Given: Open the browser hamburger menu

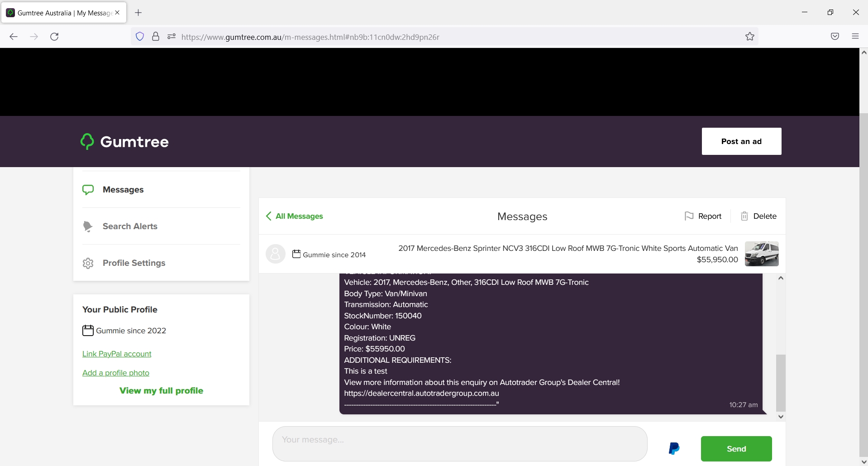Looking at the screenshot, I should (855, 36).
